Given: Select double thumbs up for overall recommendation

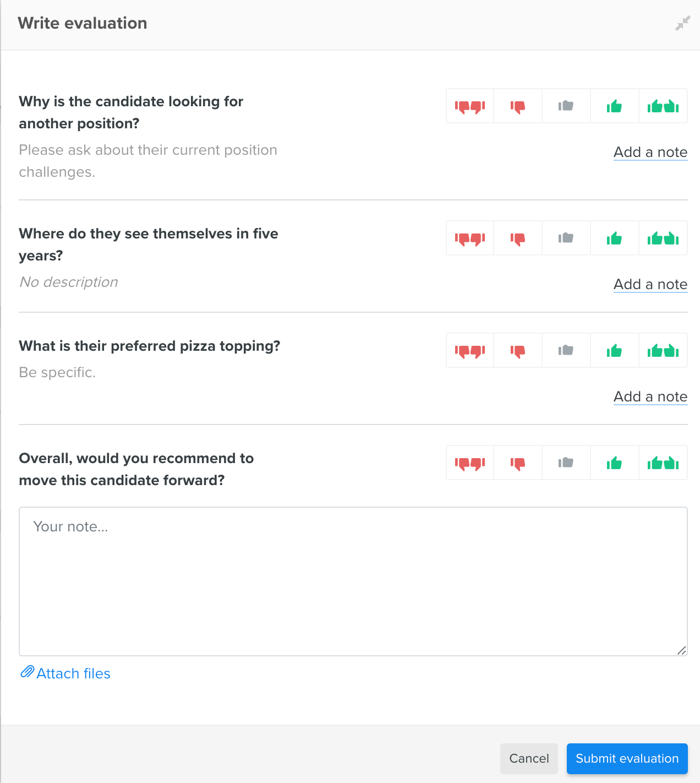Looking at the screenshot, I should tap(663, 463).
